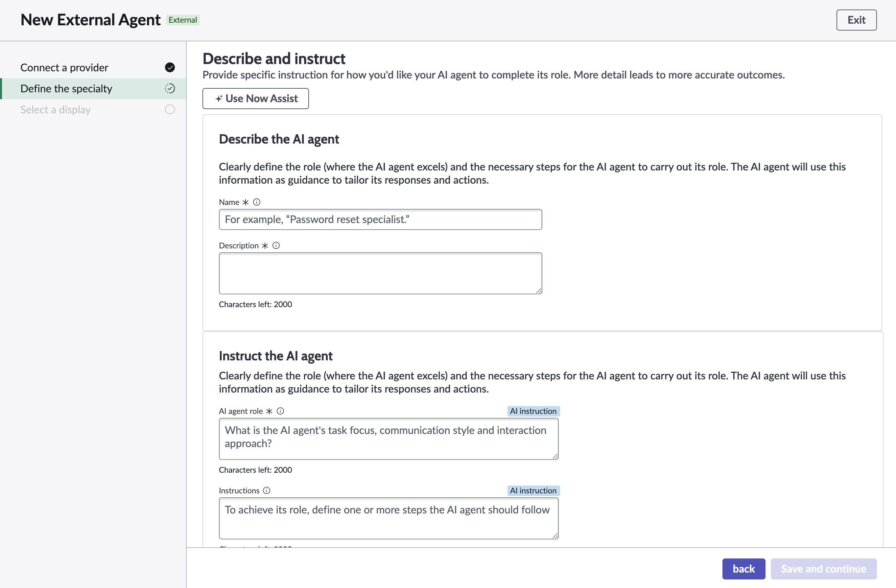The height and width of the screenshot is (588, 896).
Task: Click the 'Describe and instruct' heading
Action: pos(274,59)
